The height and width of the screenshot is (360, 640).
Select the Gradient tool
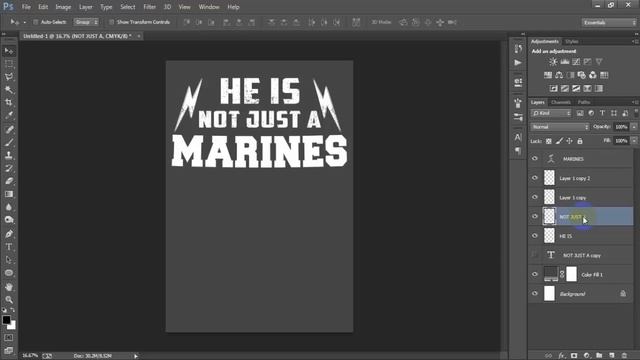(x=9, y=194)
